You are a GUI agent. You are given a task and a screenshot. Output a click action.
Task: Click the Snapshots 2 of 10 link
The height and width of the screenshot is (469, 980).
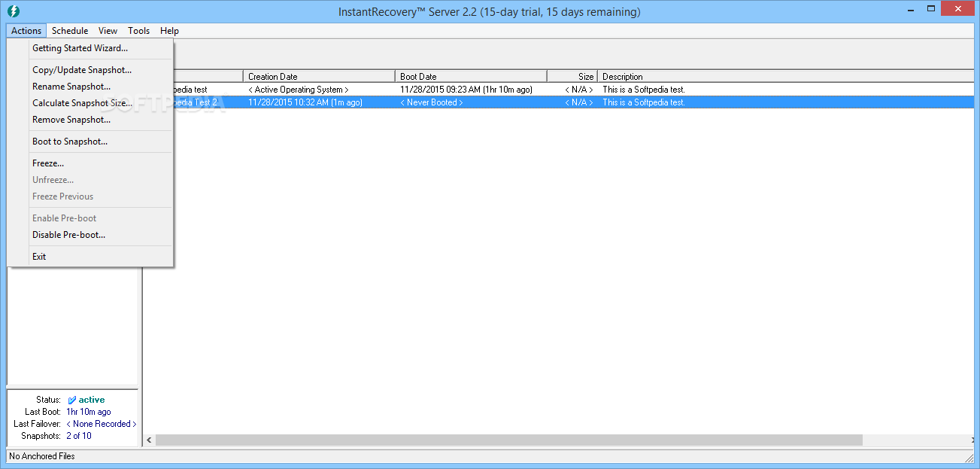click(79, 436)
